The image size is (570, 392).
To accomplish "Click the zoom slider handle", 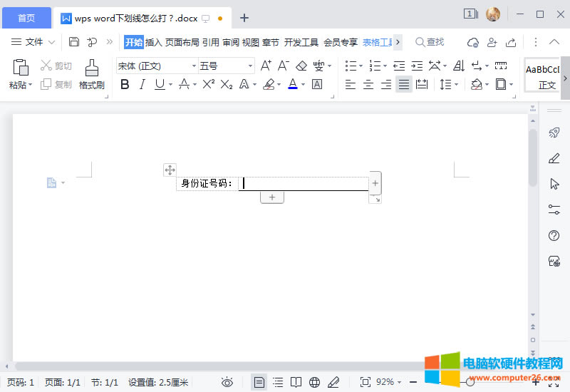I will pos(470,383).
